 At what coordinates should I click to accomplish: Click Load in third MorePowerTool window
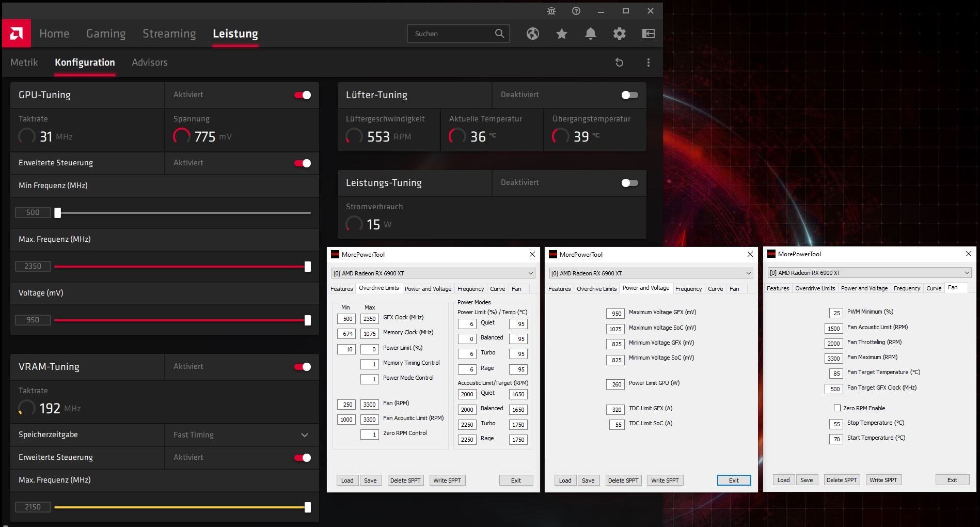coord(784,480)
